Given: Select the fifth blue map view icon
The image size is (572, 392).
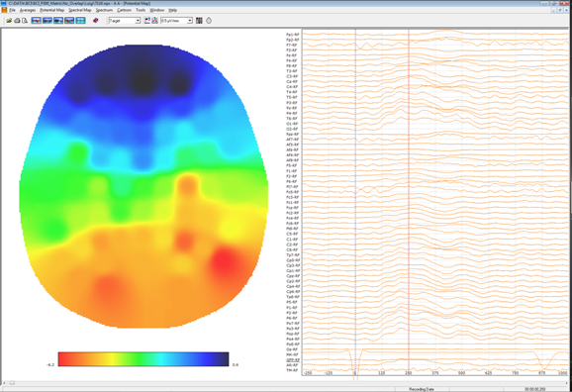Looking at the screenshot, I should (80, 21).
